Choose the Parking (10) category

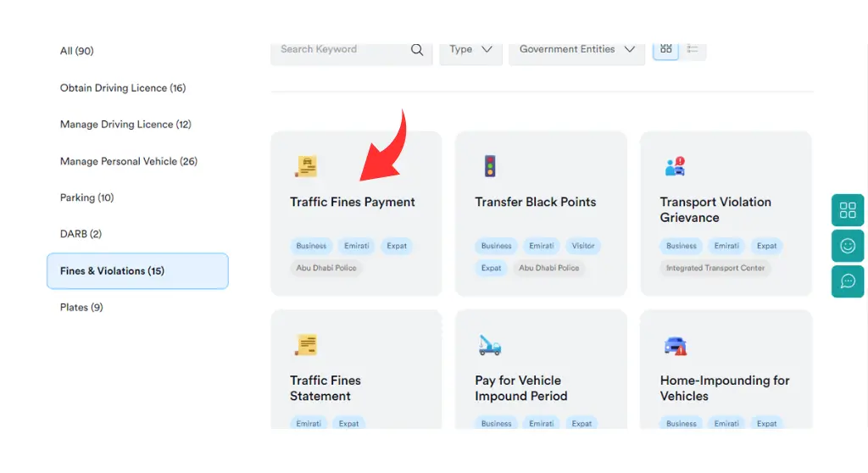click(87, 198)
